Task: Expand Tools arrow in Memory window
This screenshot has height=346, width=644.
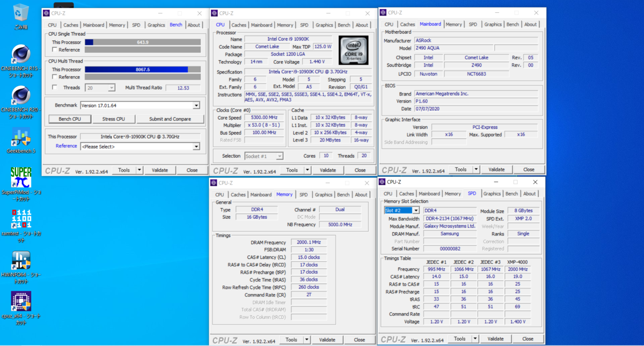Action: pyautogui.click(x=307, y=340)
